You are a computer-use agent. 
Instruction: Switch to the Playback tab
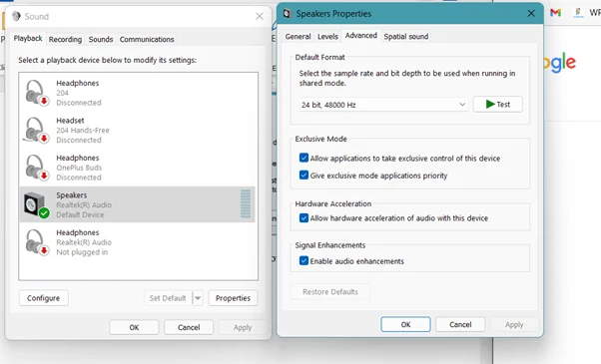[28, 38]
